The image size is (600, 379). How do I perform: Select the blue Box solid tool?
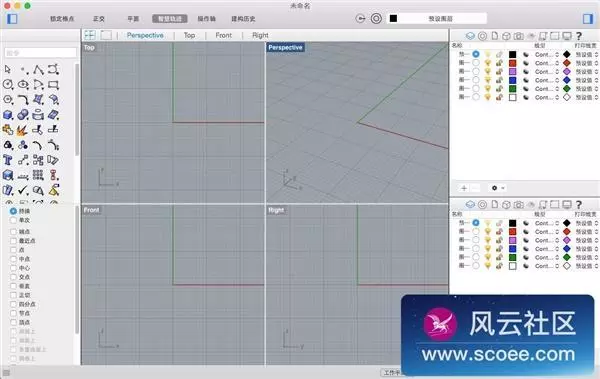point(8,114)
